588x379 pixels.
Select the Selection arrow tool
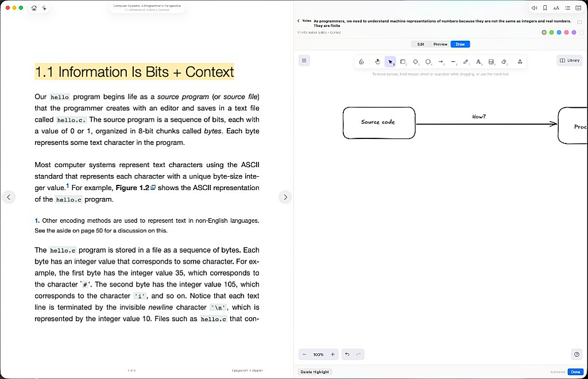tap(390, 62)
